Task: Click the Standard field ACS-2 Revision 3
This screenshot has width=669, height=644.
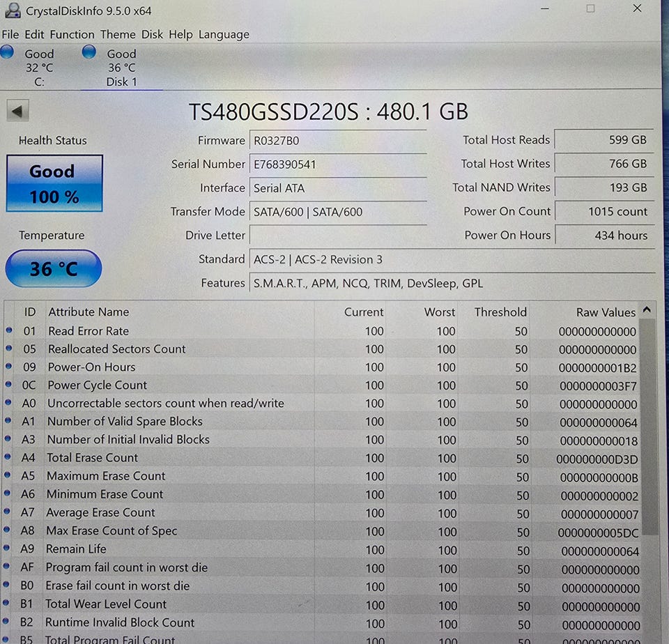Action: [452, 259]
